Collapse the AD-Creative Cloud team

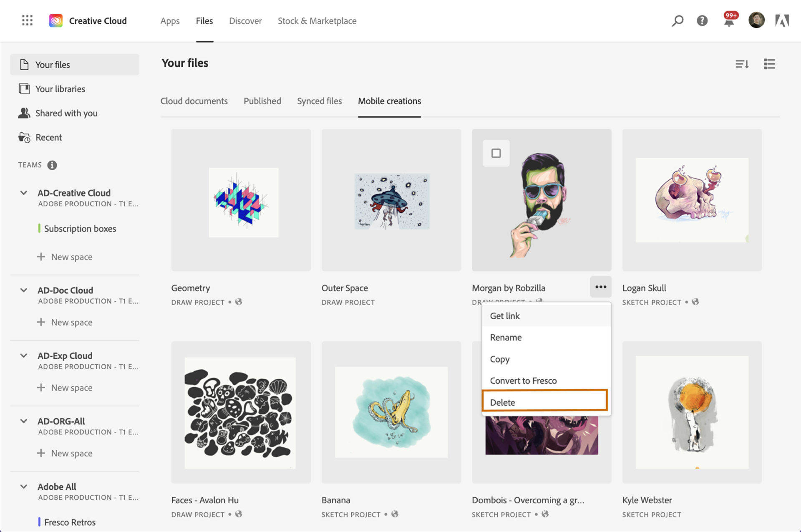pyautogui.click(x=24, y=193)
